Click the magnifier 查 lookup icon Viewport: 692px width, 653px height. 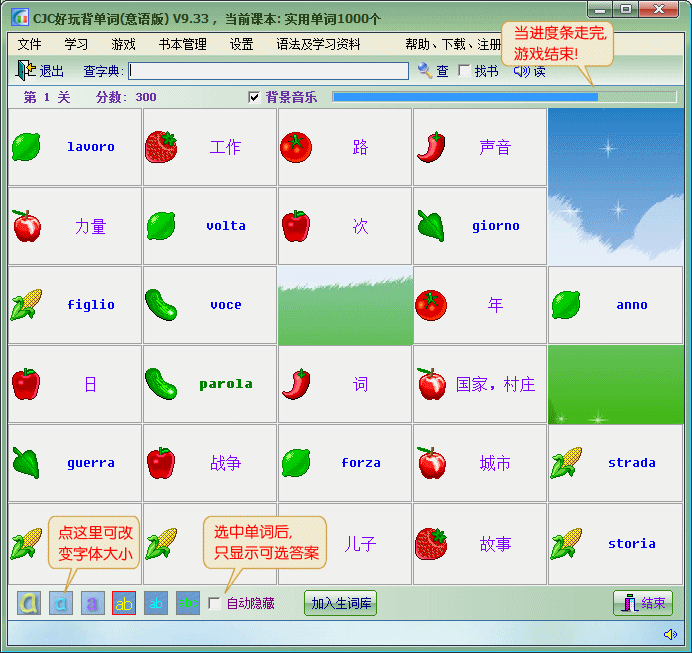425,70
